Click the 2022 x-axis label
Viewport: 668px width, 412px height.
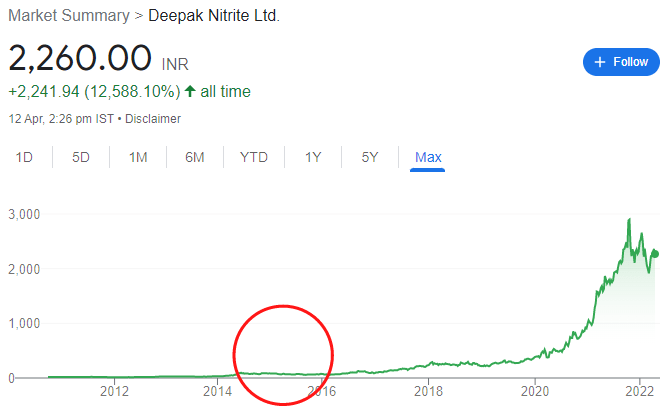click(x=639, y=391)
